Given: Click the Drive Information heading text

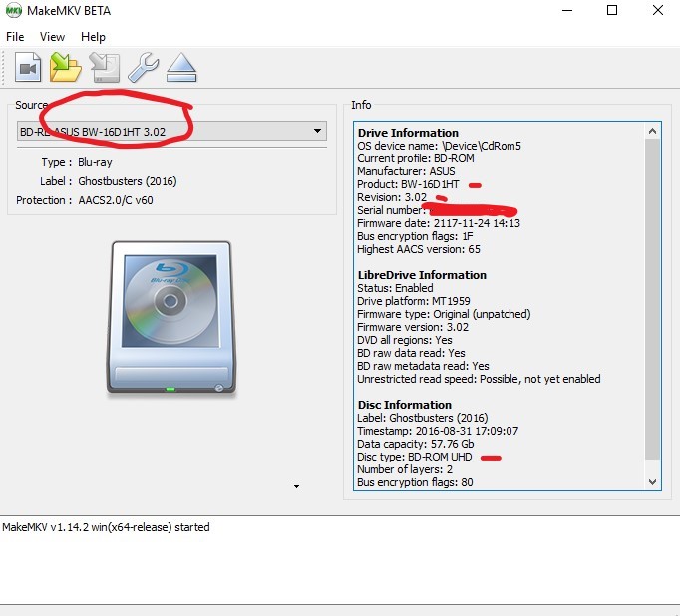Looking at the screenshot, I should click(x=408, y=133).
